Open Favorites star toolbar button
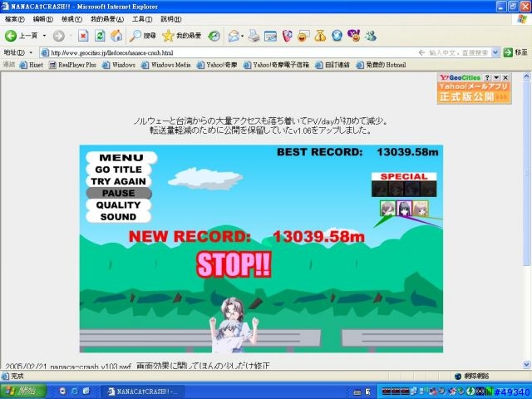532x399 pixels. click(181, 36)
